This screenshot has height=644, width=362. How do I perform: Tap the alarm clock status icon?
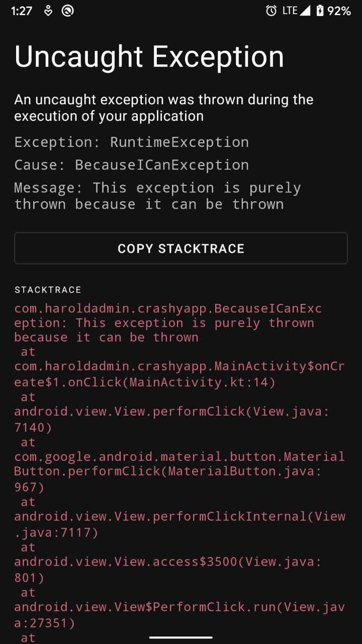(271, 11)
